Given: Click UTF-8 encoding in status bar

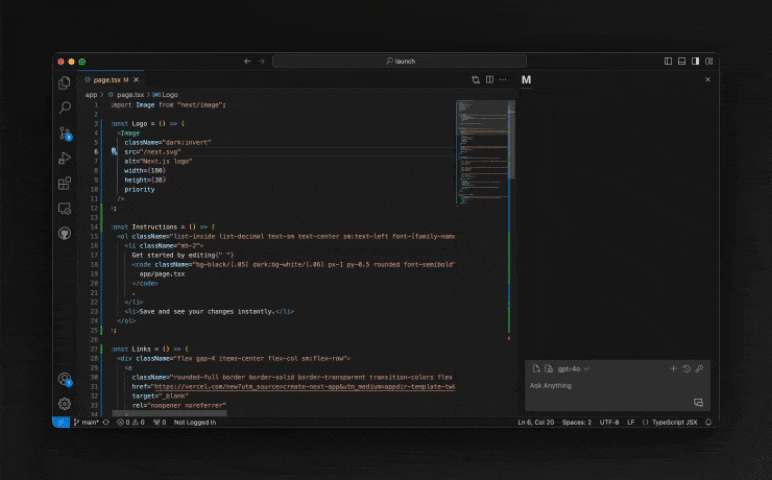Looking at the screenshot, I should [609, 422].
